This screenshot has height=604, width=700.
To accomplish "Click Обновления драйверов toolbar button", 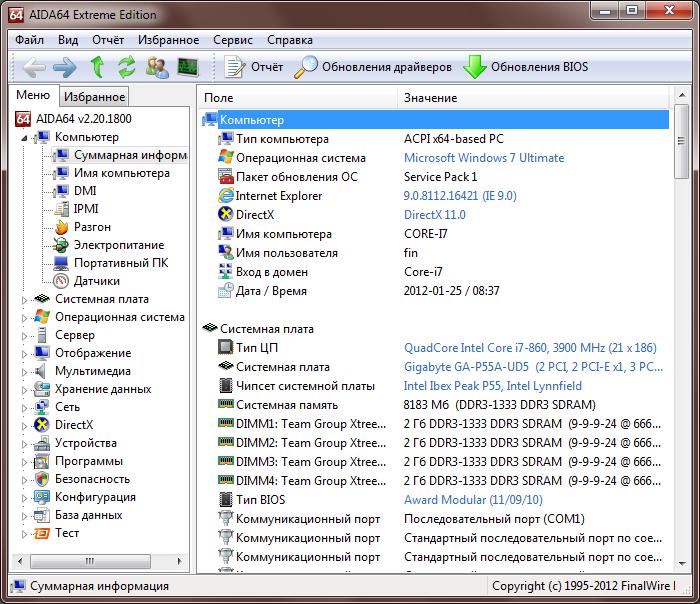I will 373,67.
